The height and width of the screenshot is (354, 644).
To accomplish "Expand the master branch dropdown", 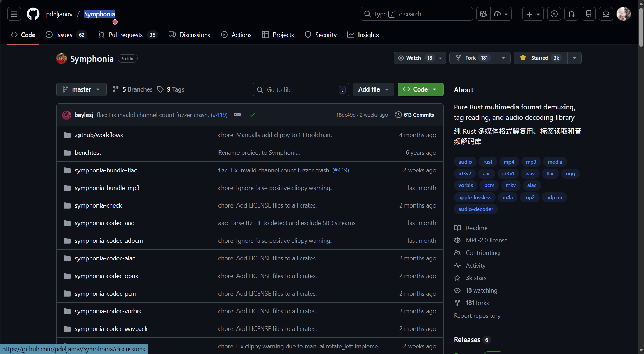I will tap(81, 89).
